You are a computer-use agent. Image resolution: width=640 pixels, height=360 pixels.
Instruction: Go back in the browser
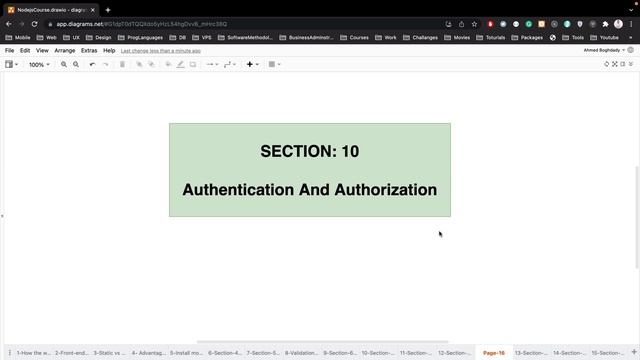9,24
